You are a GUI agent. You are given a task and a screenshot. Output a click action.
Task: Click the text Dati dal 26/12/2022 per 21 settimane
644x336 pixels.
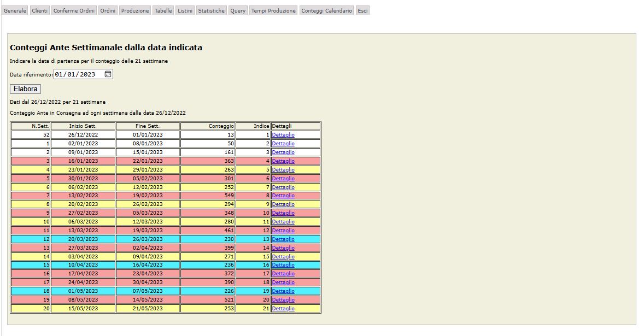point(57,102)
